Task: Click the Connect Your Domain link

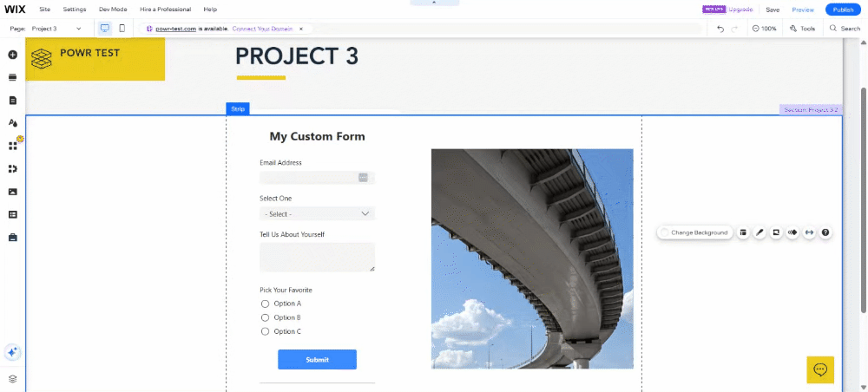Action: coord(263,29)
